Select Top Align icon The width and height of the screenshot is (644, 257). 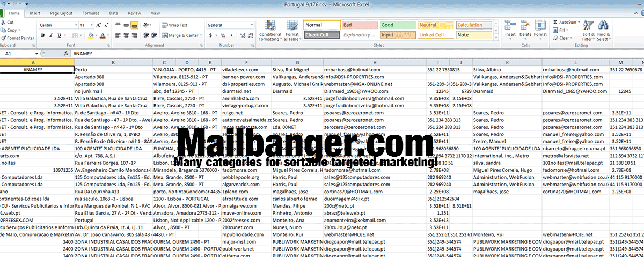(x=118, y=25)
